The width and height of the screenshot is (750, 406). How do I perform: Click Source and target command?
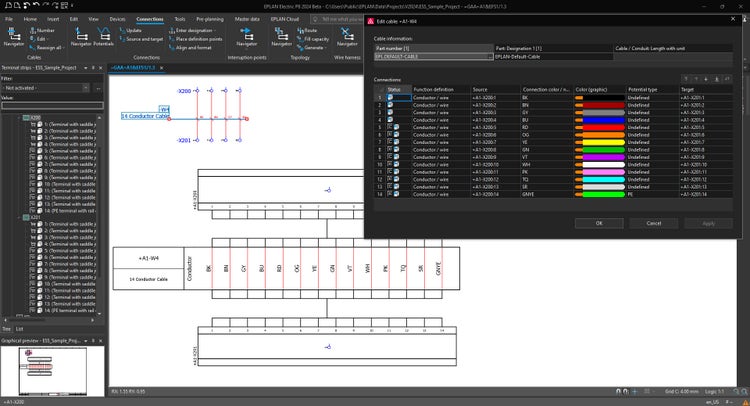click(x=144, y=38)
